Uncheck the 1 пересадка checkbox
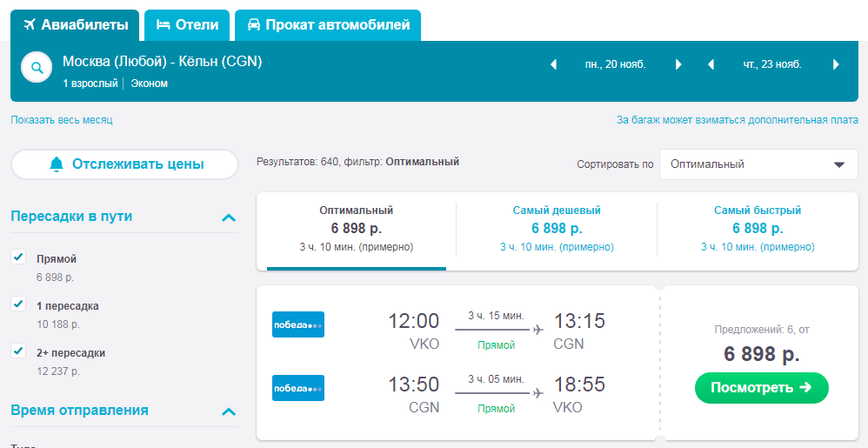This screenshot has height=448, width=868. coord(19,304)
